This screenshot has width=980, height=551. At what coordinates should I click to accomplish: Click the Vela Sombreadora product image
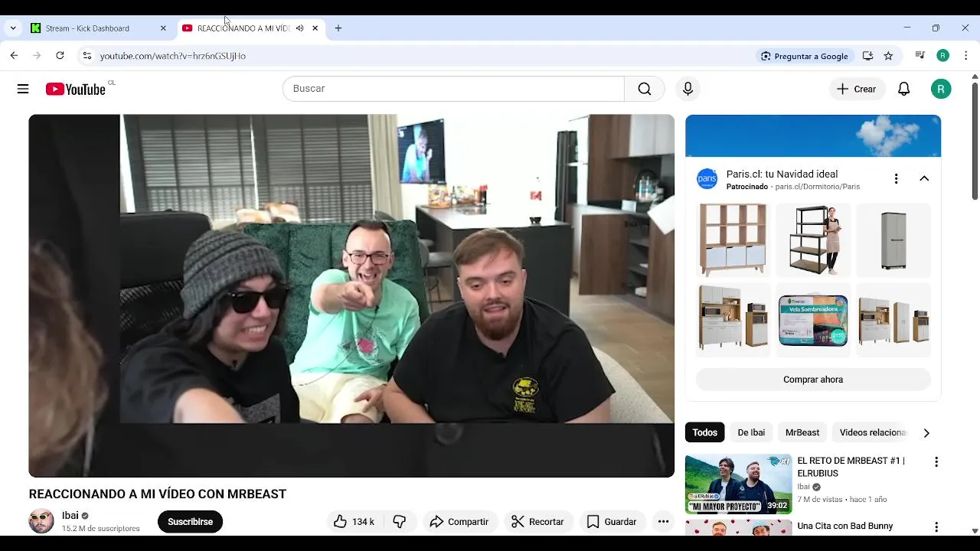tap(813, 320)
